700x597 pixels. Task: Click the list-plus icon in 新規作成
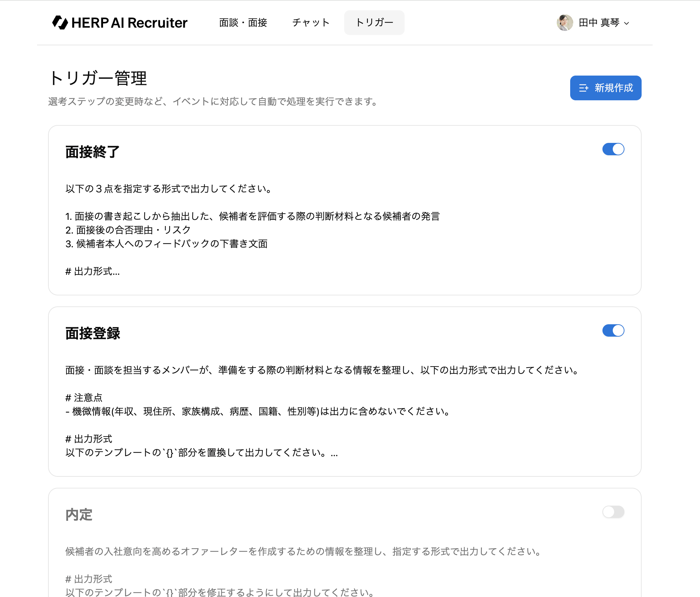tap(583, 88)
